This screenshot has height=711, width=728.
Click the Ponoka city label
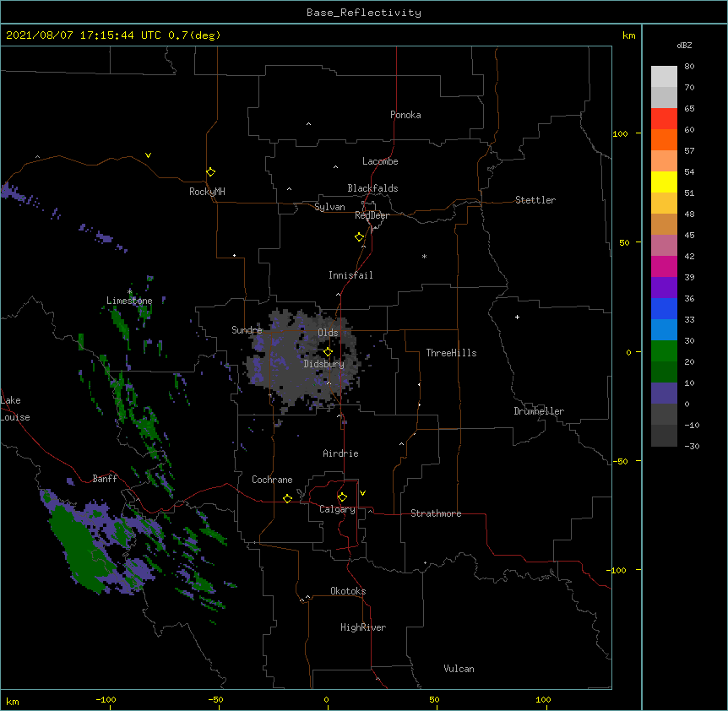click(x=405, y=115)
